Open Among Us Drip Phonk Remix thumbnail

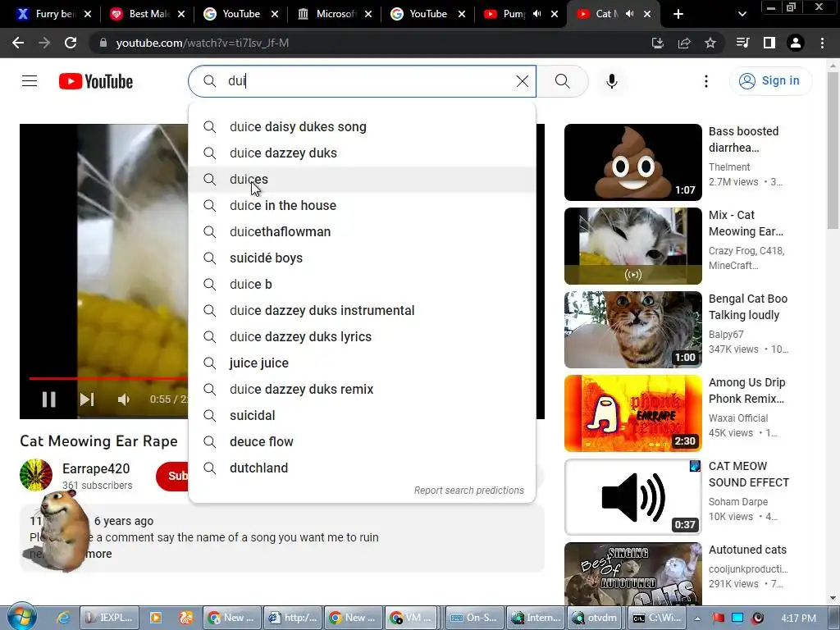point(632,413)
